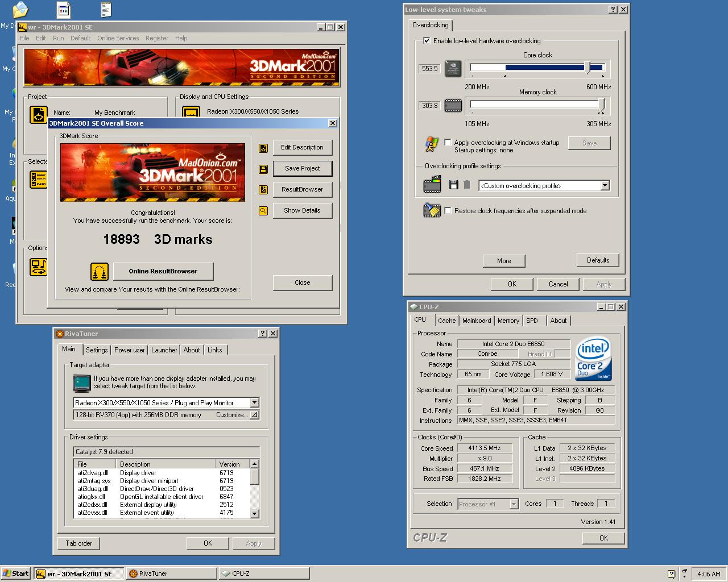
Task: Click the overclocking profile graphics card icon
Action: (x=432, y=184)
